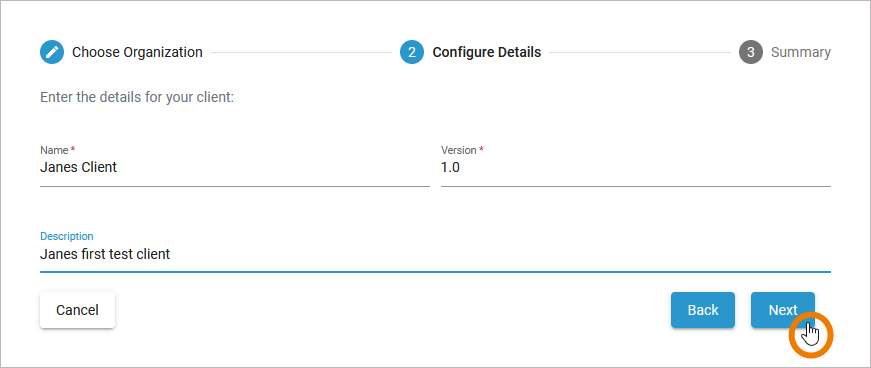The height and width of the screenshot is (368, 871).
Task: Jump to the Summary step label
Action: click(801, 52)
